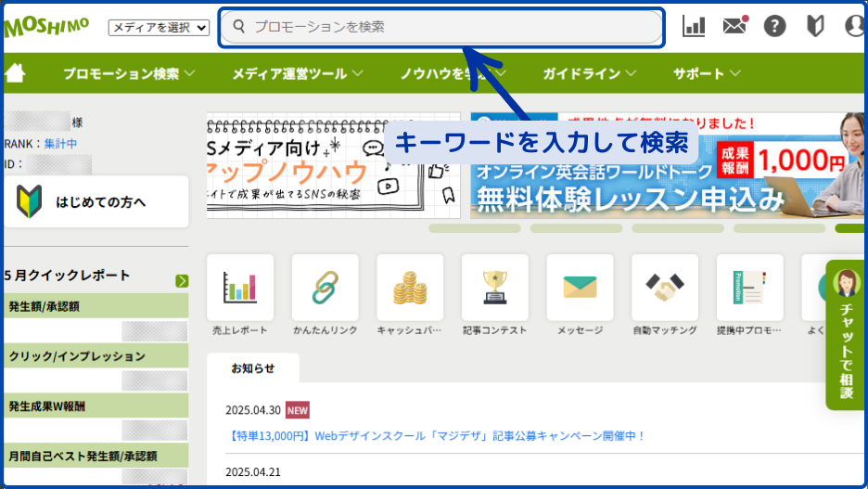Open 提携中プロモーション document icon
Image resolution: width=868 pixels, height=489 pixels.
[x=750, y=288]
